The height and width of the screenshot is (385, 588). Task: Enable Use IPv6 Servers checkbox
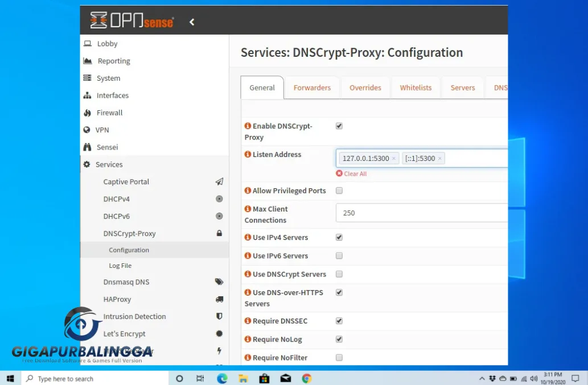pyautogui.click(x=339, y=256)
